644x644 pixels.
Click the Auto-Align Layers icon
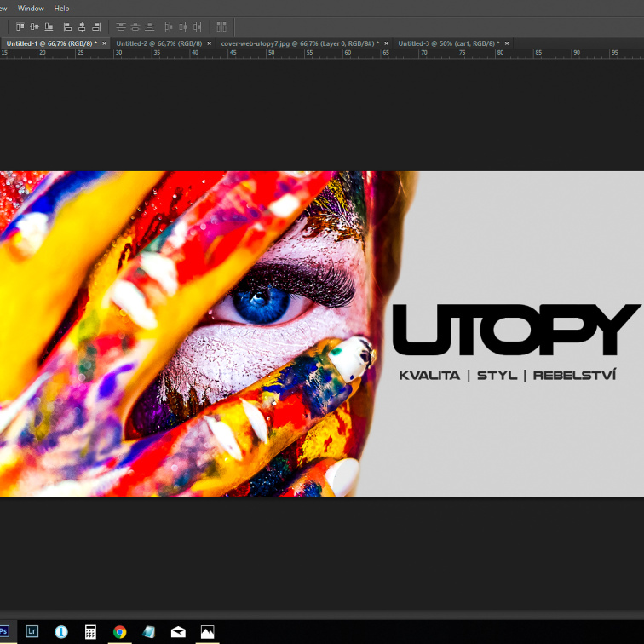point(221,27)
